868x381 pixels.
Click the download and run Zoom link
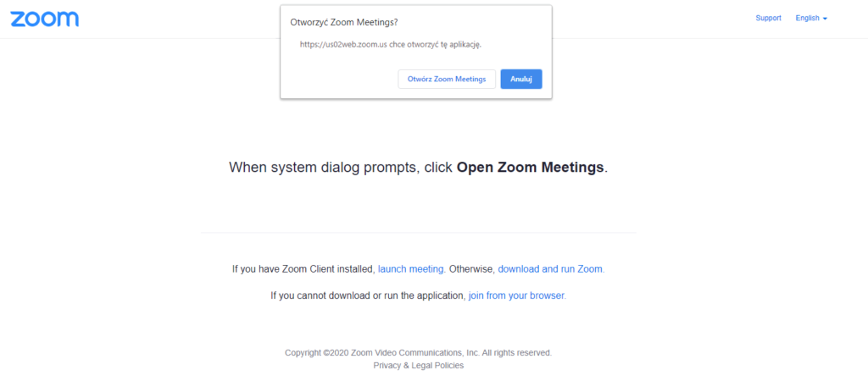(550, 269)
